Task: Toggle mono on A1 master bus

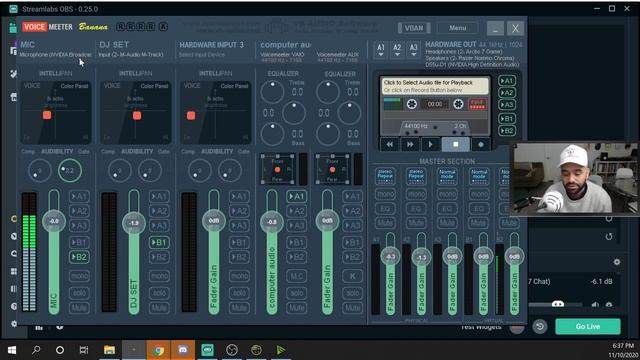Action: 385,194
